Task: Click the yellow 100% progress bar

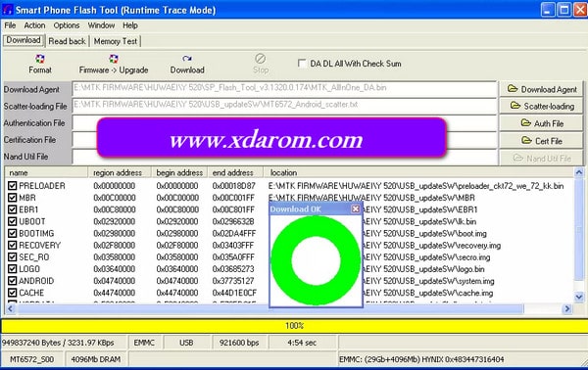Action: 294,326
